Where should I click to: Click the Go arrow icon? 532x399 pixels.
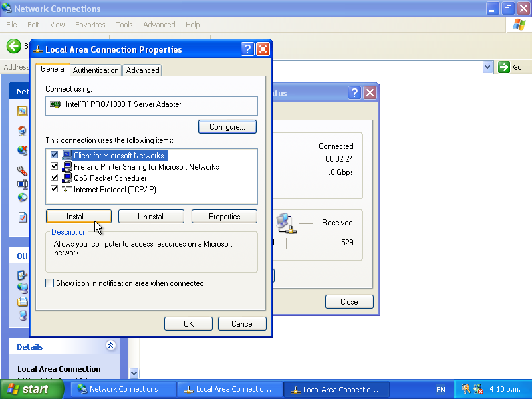(x=504, y=67)
